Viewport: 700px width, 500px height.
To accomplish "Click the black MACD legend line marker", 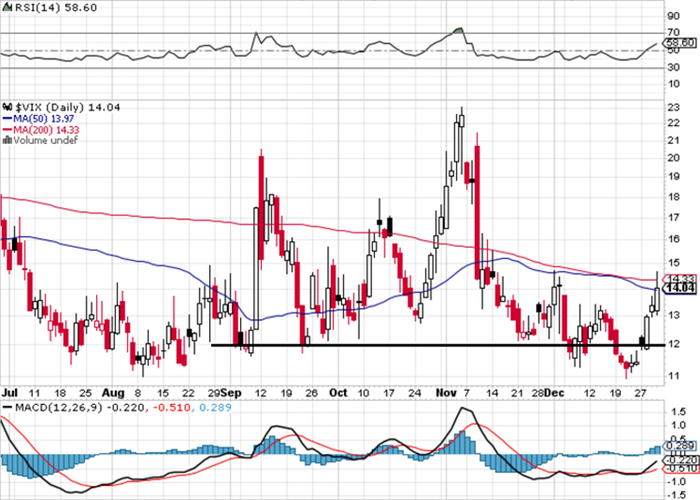I will (x=7, y=408).
